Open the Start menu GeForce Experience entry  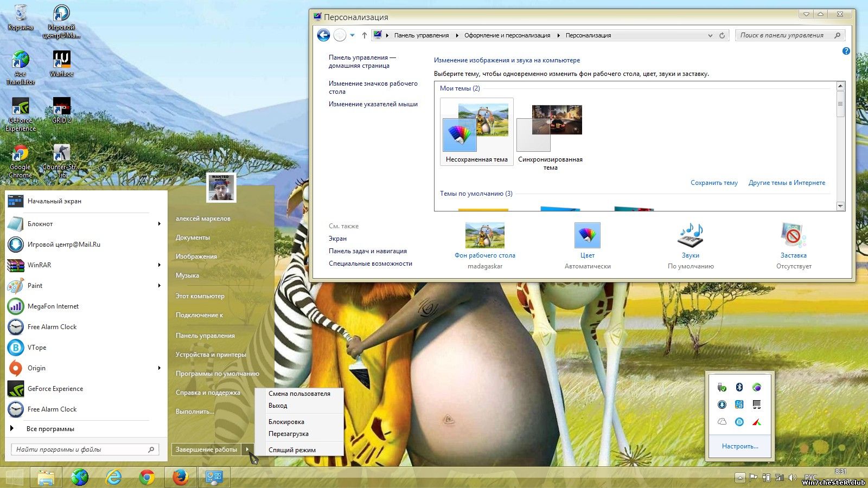click(x=86, y=388)
